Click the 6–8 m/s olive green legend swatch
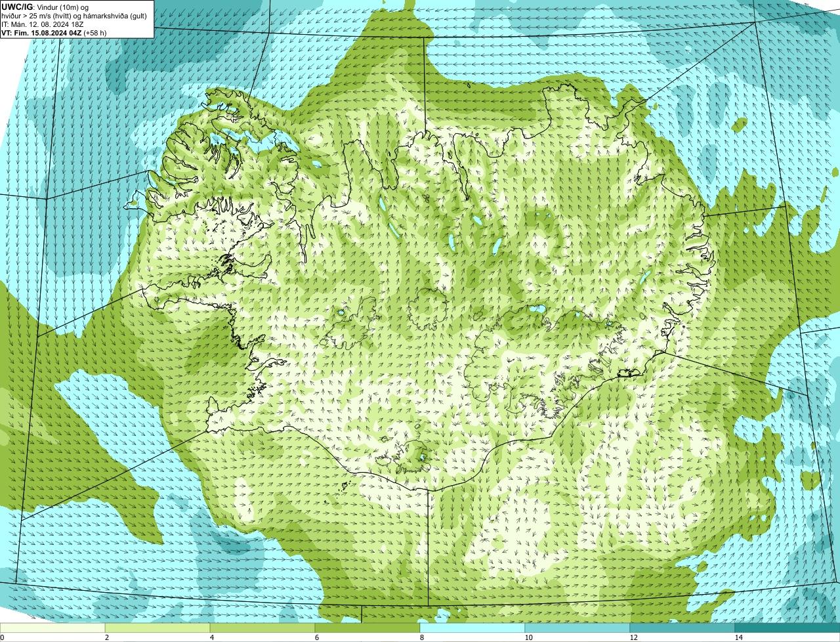Screen dimensions: 840x642 (367, 628)
